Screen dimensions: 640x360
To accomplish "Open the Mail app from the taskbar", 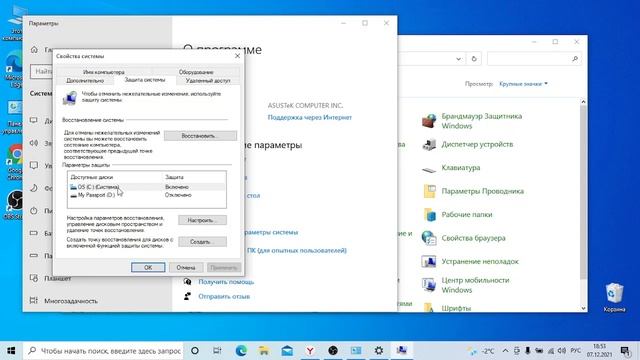I will (x=287, y=351).
